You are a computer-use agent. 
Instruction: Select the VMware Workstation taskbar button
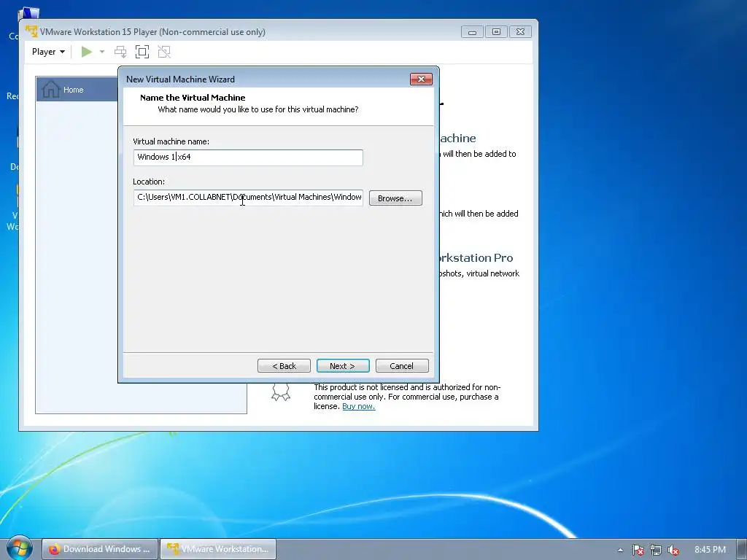point(218,549)
